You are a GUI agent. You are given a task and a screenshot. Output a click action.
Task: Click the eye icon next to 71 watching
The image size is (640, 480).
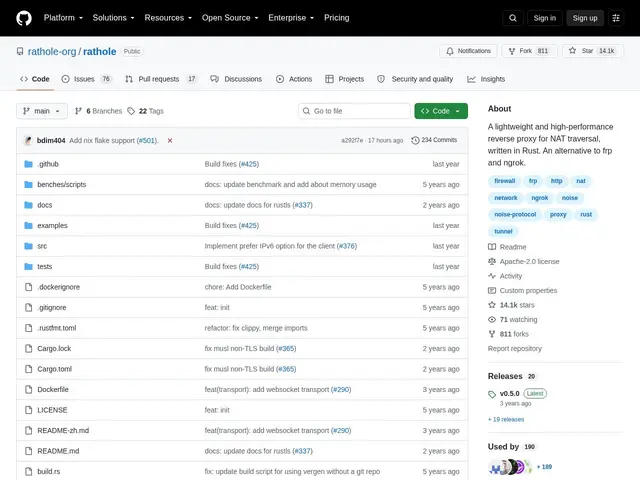(x=492, y=320)
